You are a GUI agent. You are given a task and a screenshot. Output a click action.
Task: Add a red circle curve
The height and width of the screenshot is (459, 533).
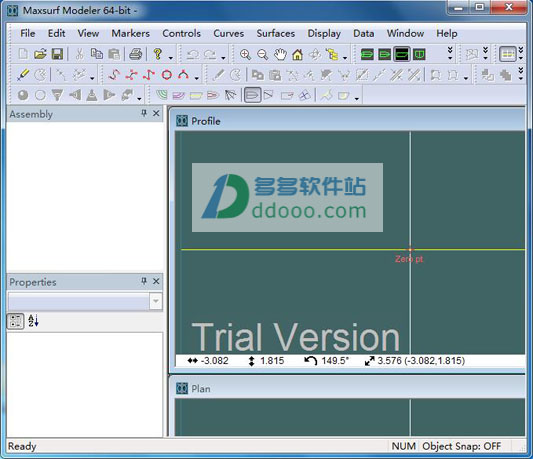tap(167, 75)
